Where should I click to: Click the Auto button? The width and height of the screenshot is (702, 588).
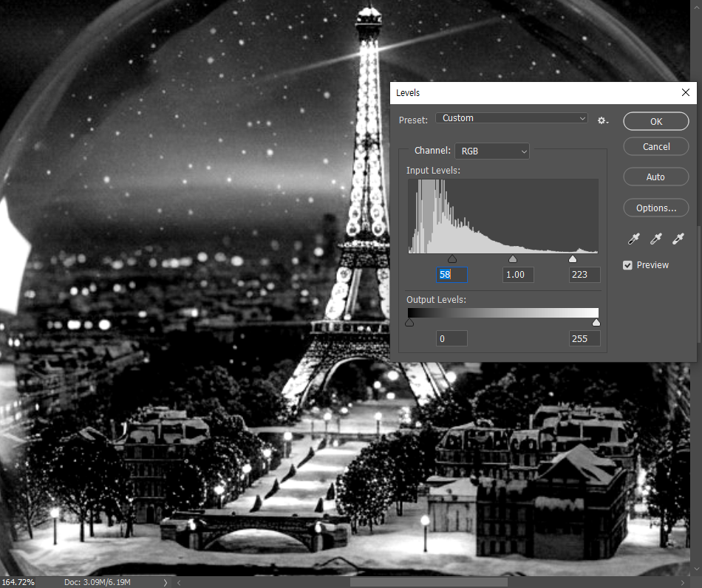(656, 177)
